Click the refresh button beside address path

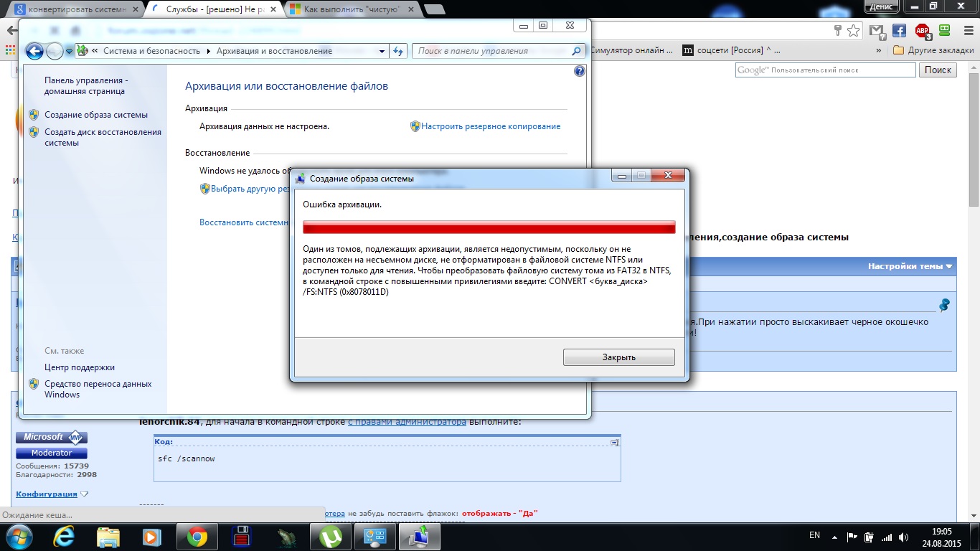coord(399,51)
